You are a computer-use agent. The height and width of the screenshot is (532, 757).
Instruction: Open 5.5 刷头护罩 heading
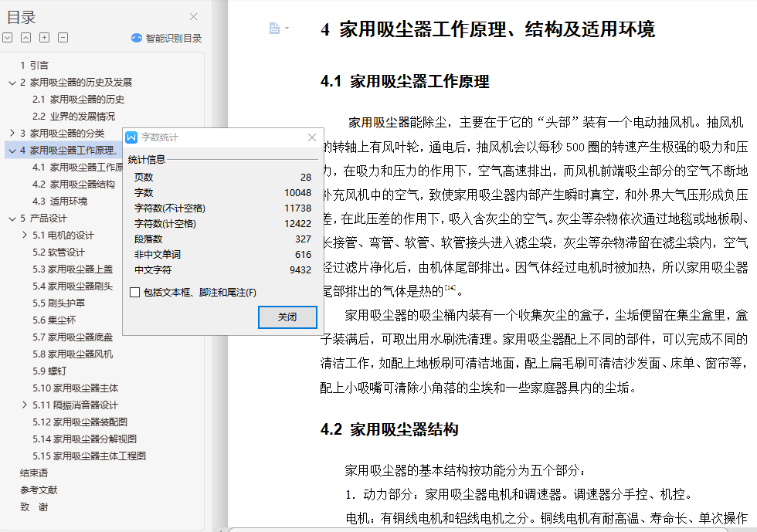coord(59,303)
